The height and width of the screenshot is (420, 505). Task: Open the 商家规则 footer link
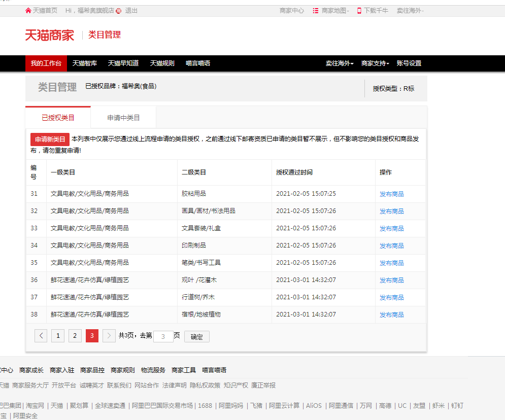click(123, 370)
